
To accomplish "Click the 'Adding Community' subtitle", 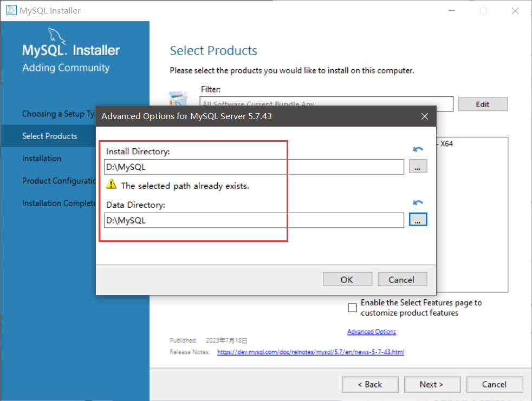I will tap(66, 68).
